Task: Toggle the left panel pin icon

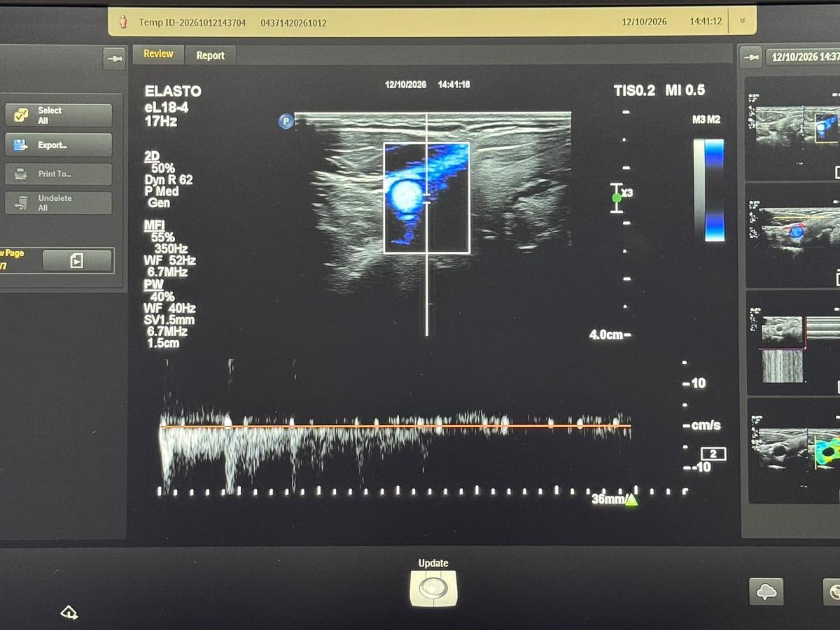Action: pyautogui.click(x=113, y=58)
